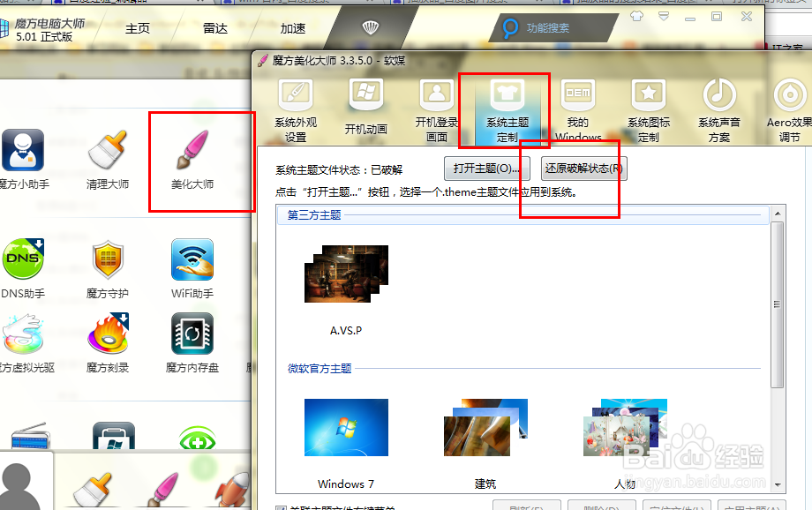The height and width of the screenshot is (510, 812).
Task: Open the Aero效果调节 section
Action: 789,111
